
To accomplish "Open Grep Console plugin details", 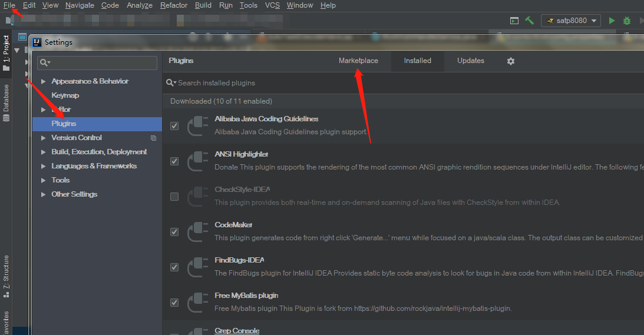I will point(237,330).
